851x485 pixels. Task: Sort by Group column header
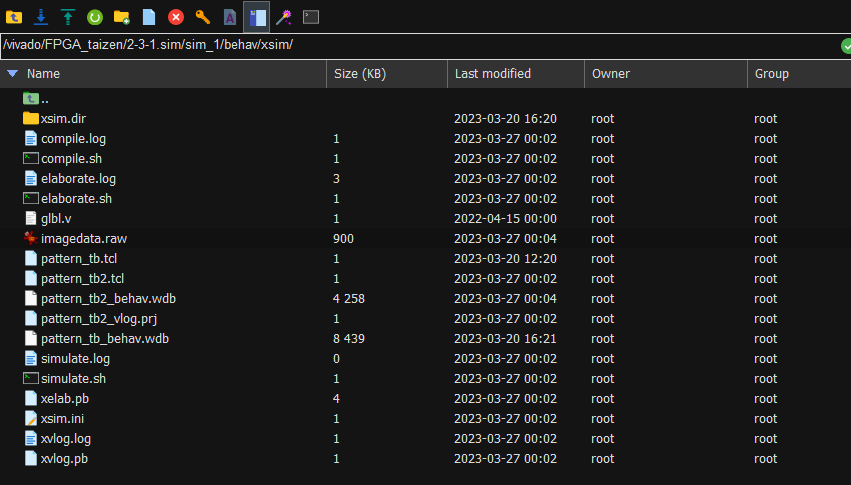[799, 74]
